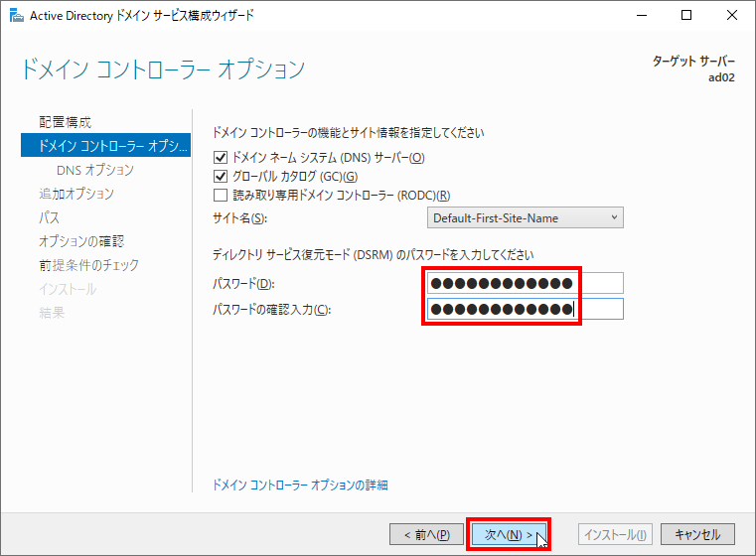Click the キャンセル button
The image size is (756, 556).
(x=697, y=535)
